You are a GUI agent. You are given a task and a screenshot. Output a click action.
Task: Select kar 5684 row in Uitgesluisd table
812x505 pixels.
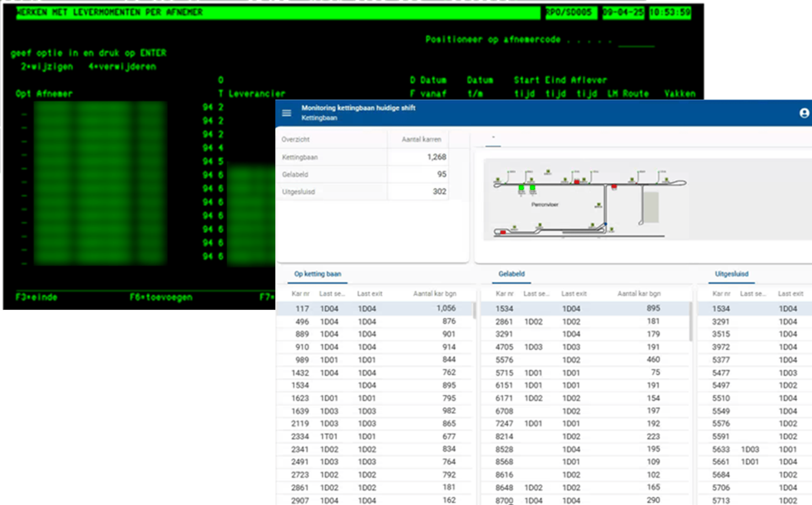tap(755, 475)
